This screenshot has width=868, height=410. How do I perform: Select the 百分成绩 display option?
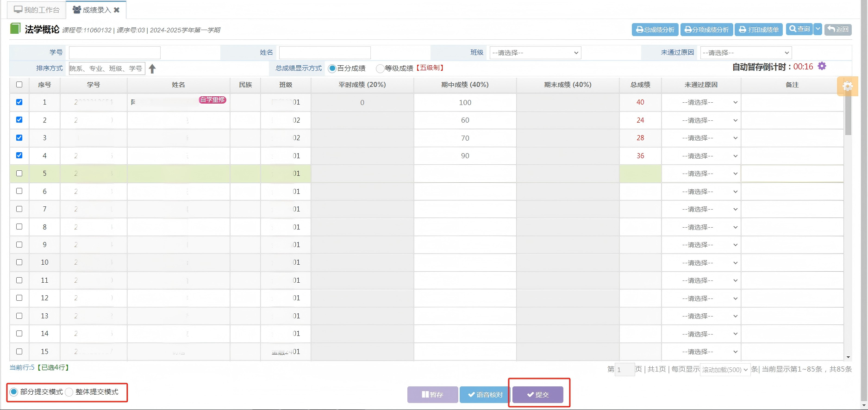coord(332,68)
